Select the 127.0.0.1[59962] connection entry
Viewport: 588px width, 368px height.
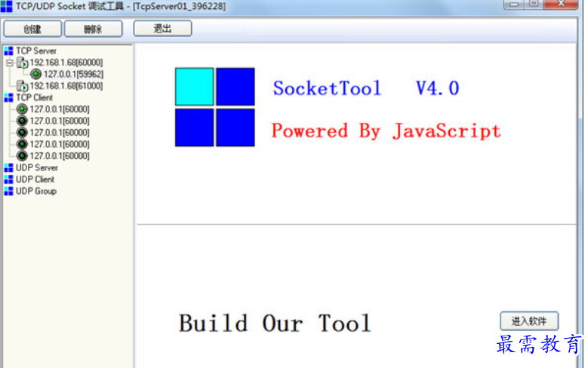point(73,74)
